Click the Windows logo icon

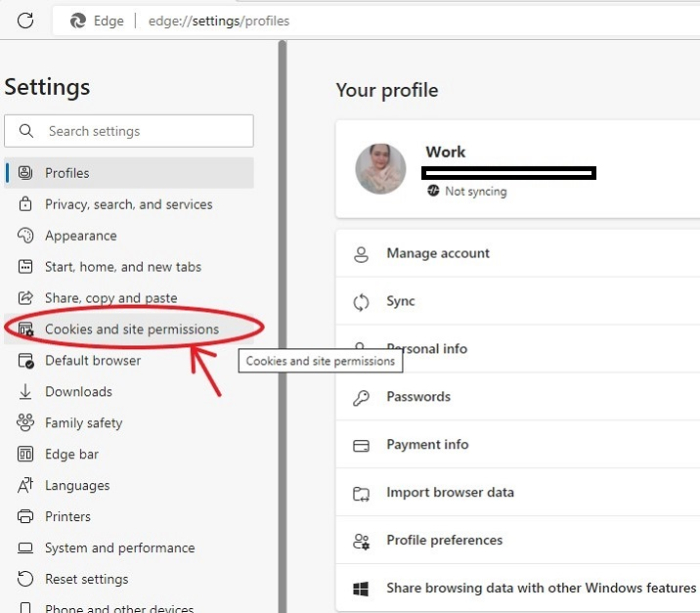pos(361,589)
